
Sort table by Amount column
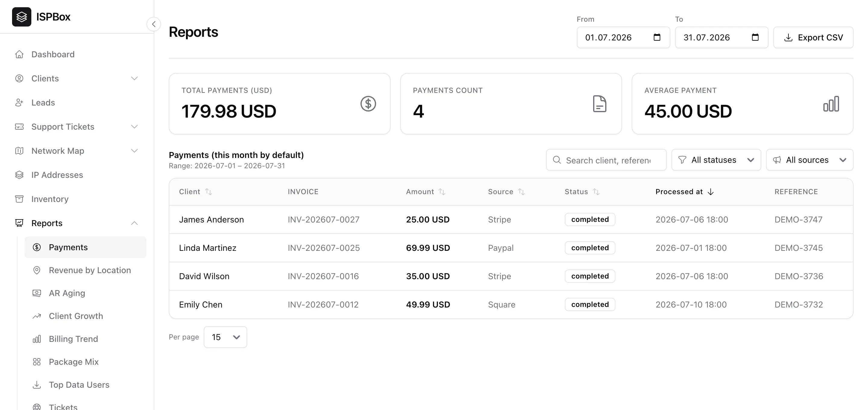pyautogui.click(x=426, y=191)
